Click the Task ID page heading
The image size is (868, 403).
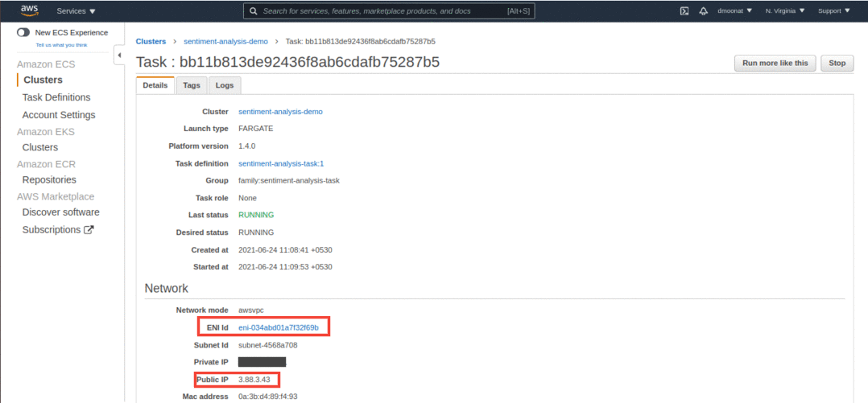tap(288, 62)
